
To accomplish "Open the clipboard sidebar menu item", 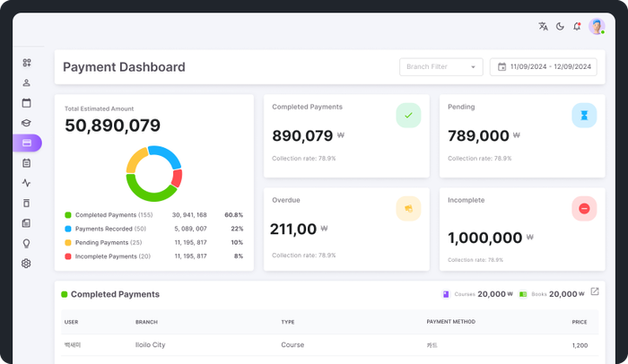I will [x=26, y=163].
